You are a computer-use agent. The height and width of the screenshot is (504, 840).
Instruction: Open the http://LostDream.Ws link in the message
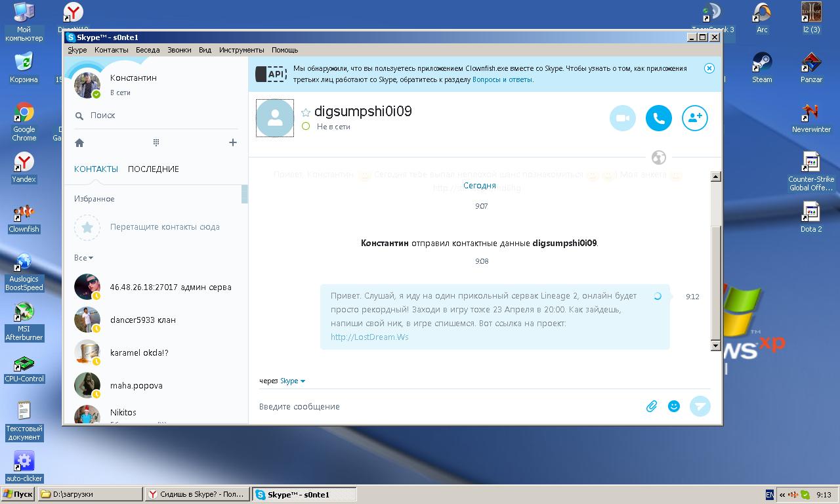(369, 337)
